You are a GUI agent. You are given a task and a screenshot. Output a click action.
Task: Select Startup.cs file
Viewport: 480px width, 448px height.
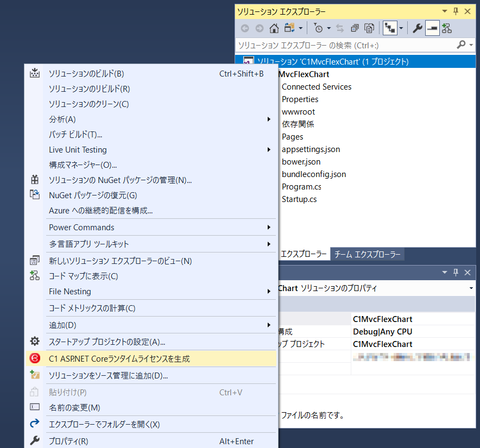(299, 199)
